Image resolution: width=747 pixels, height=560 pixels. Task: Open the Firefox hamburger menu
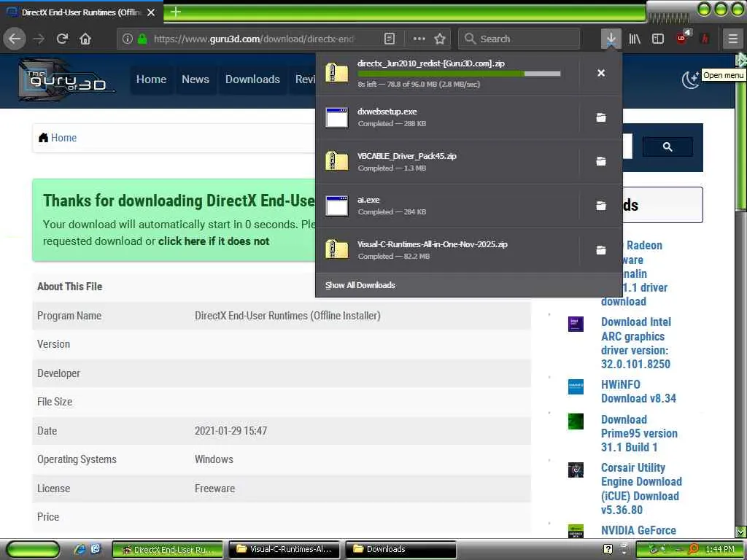pos(732,39)
